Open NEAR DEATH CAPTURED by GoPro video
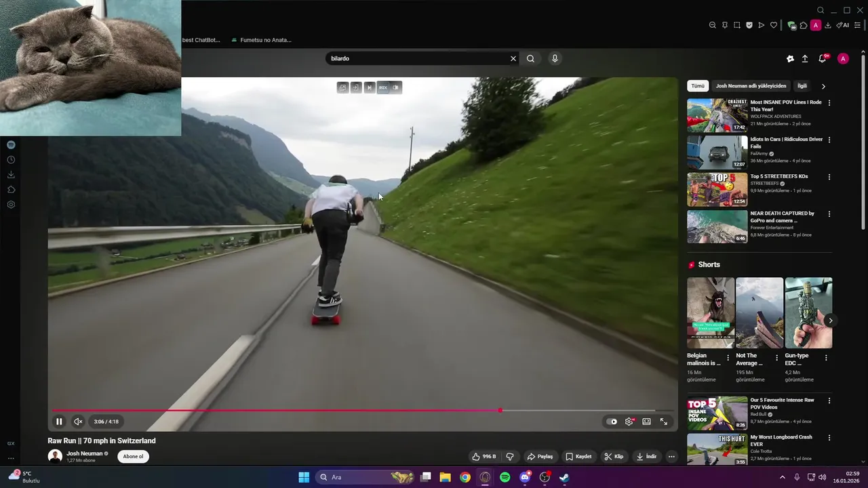Image resolution: width=868 pixels, height=488 pixels. [717, 226]
